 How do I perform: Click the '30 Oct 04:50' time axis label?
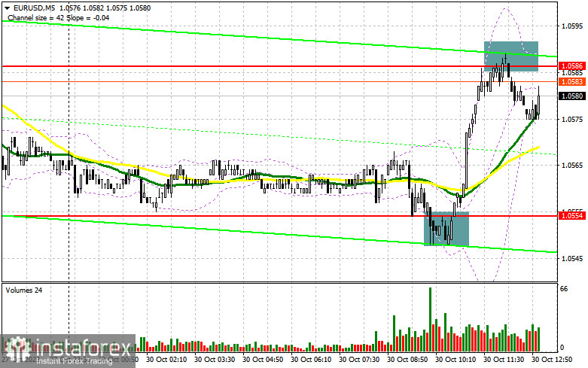point(263,360)
